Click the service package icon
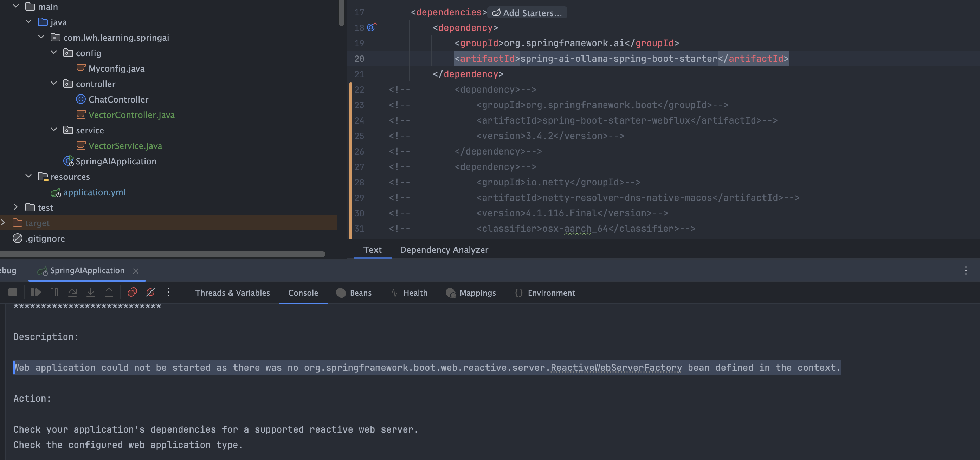The width and height of the screenshot is (980, 460). point(68,130)
